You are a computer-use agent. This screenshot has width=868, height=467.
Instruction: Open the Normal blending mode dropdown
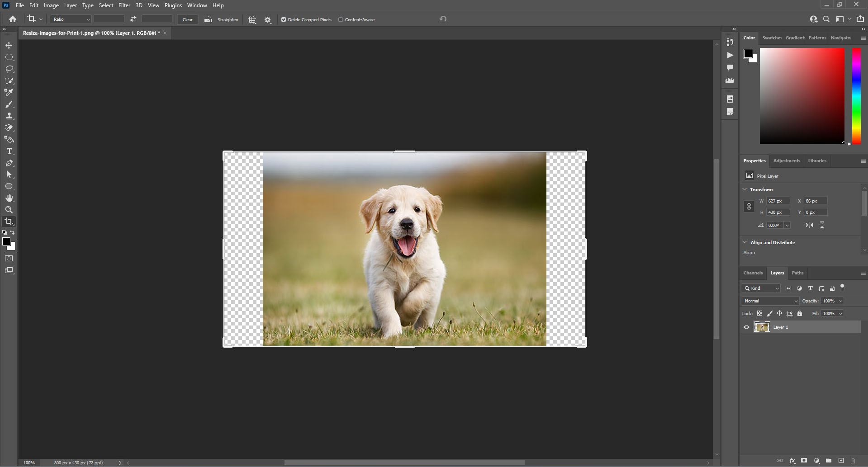point(770,301)
